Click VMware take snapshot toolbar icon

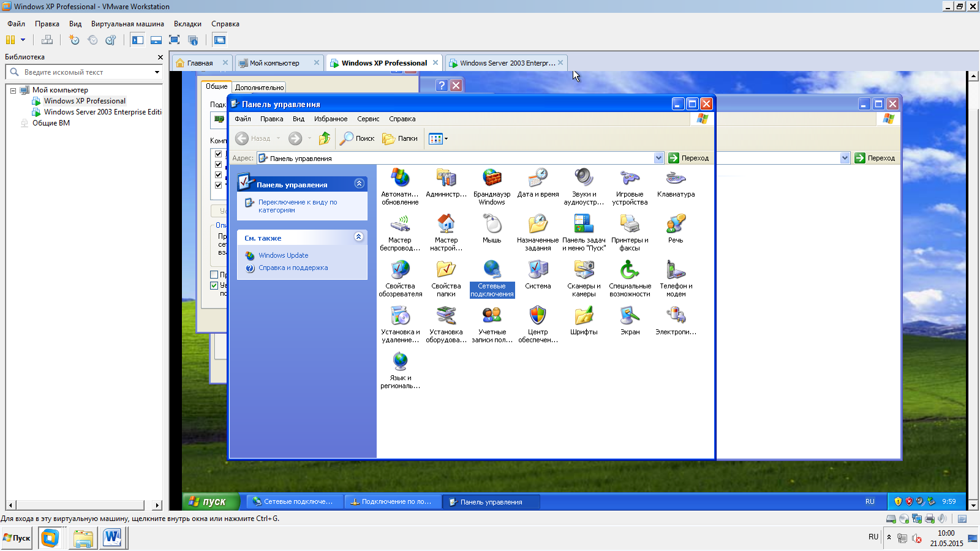tap(74, 40)
